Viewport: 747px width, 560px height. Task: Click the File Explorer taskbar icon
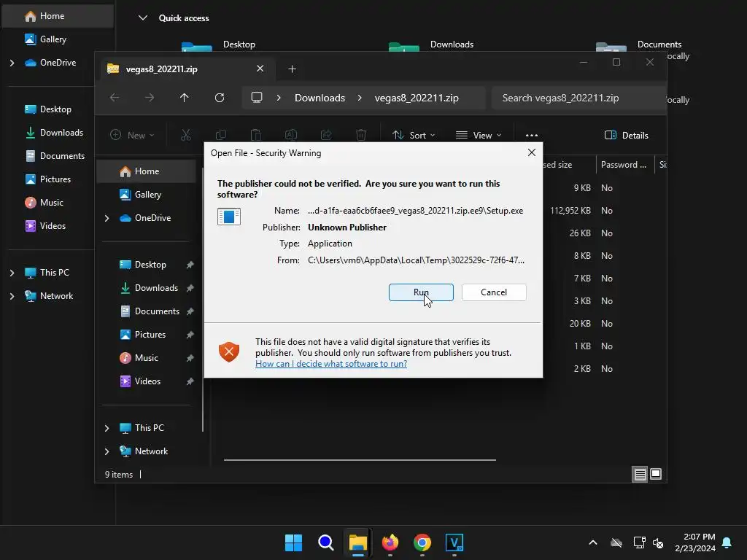click(x=357, y=542)
